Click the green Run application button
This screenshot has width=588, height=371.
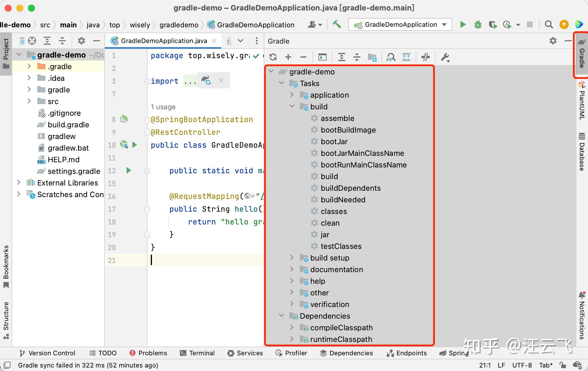coord(463,25)
